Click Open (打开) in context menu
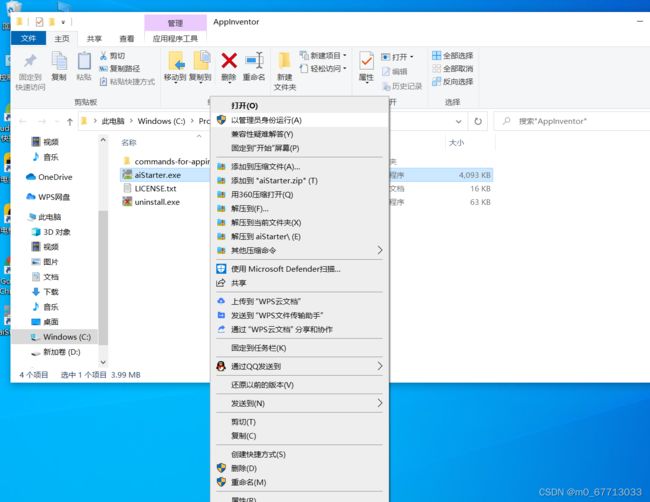 point(299,106)
